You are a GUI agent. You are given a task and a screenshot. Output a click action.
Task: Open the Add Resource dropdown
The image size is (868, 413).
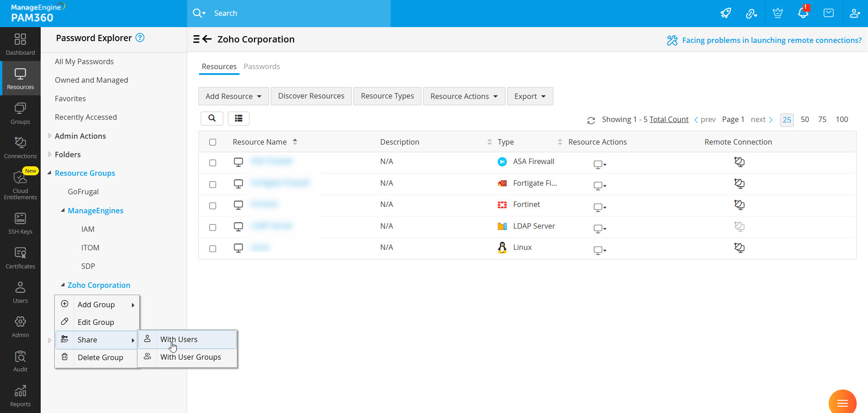pyautogui.click(x=233, y=96)
